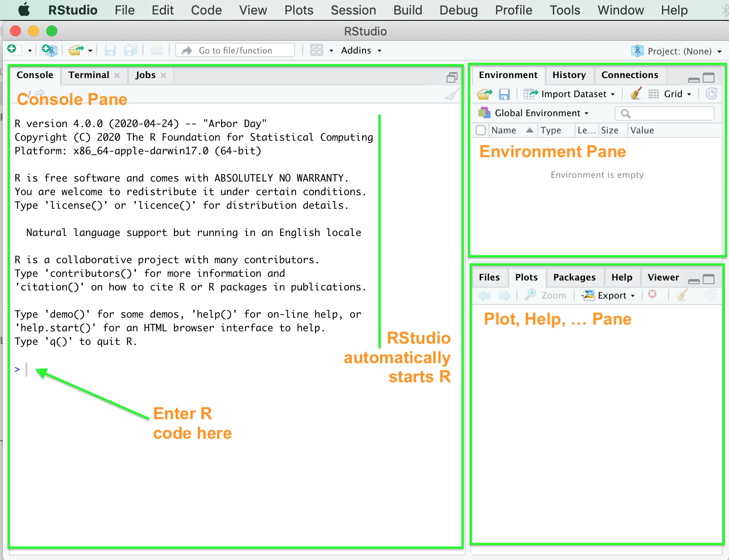This screenshot has width=729, height=560.
Task: Click the Print icon in toolbar
Action: (157, 50)
